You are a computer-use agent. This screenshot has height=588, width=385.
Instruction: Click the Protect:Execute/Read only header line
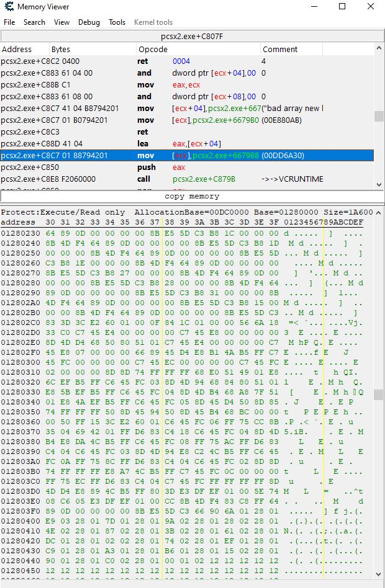(187, 212)
